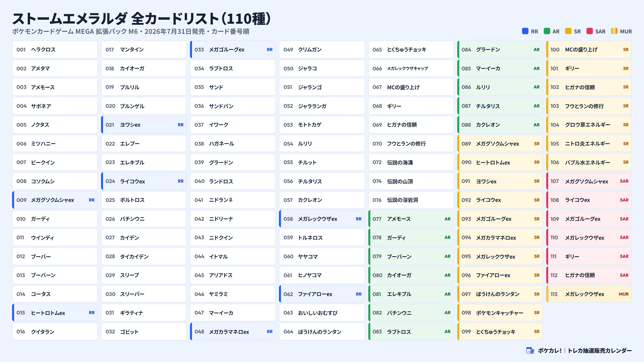
Task: Click card 066 メガレックウザキャップ
Action: pos(411,68)
